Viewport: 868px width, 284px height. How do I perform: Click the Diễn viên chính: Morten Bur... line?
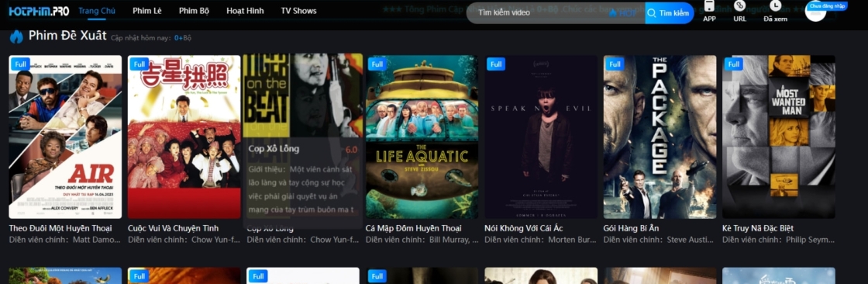(540, 240)
